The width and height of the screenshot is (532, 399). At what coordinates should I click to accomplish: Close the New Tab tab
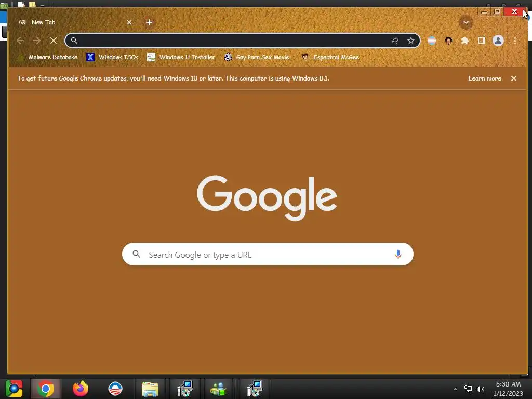(129, 22)
